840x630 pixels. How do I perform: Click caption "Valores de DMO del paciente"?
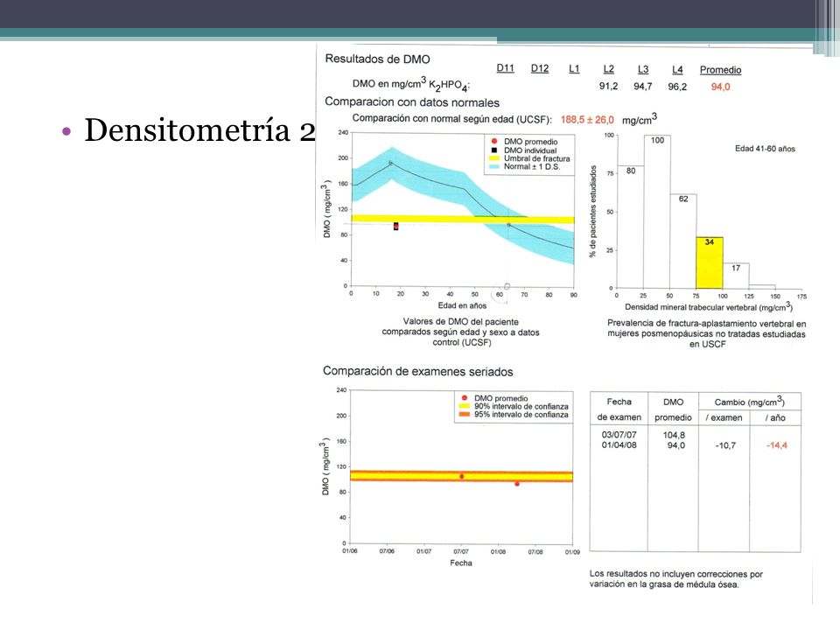point(461,321)
